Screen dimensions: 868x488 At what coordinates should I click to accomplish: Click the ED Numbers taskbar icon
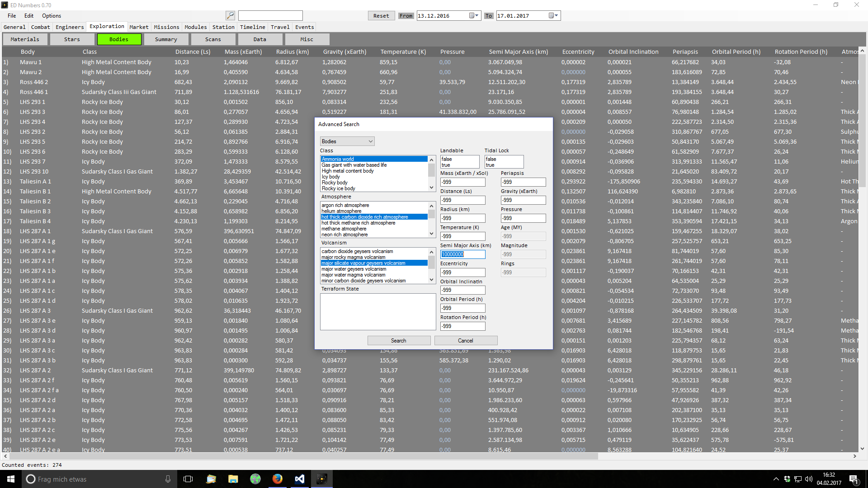(321, 479)
